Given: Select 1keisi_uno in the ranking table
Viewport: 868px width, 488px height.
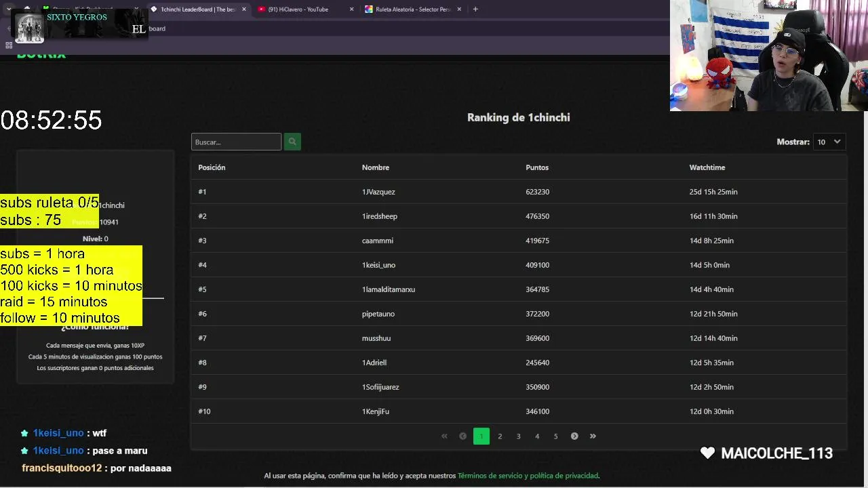Looking at the screenshot, I should [378, 265].
